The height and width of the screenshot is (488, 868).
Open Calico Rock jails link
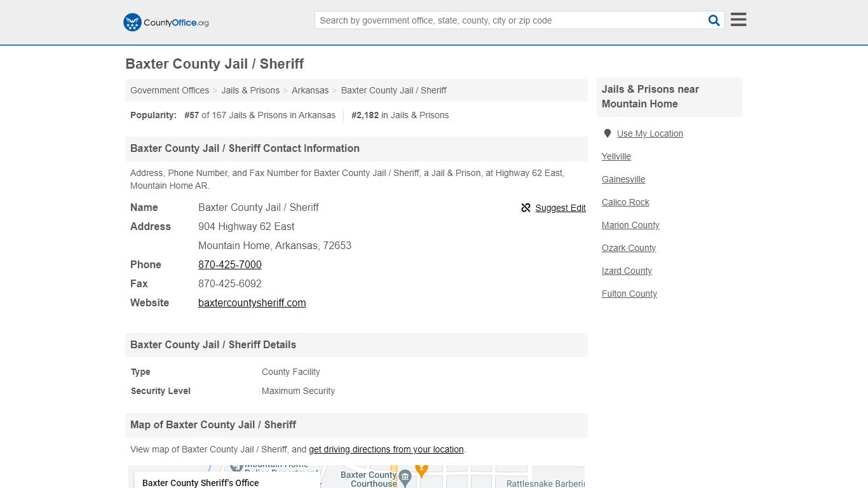[x=625, y=202]
